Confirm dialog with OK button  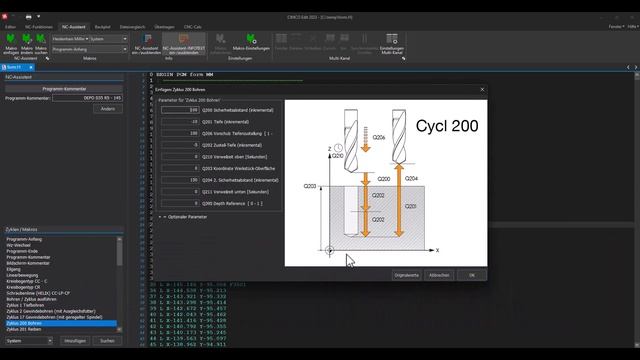coord(472,275)
